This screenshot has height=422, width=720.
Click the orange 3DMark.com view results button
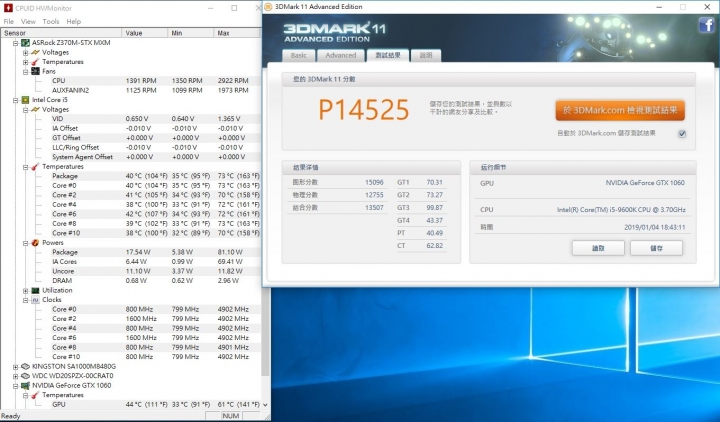click(620, 111)
